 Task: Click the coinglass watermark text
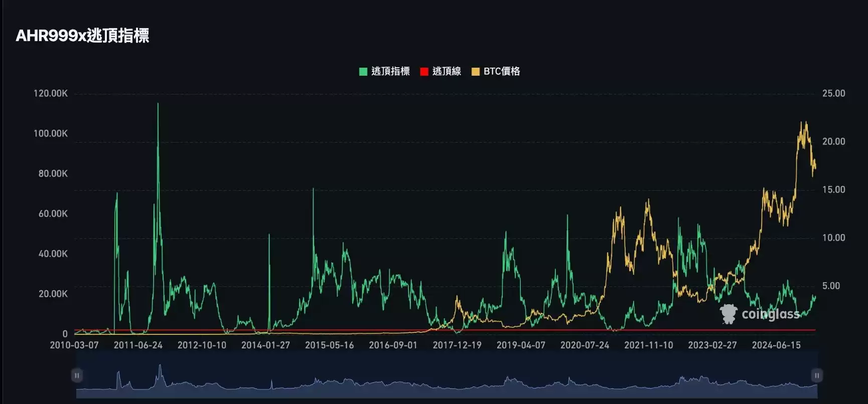coord(770,314)
